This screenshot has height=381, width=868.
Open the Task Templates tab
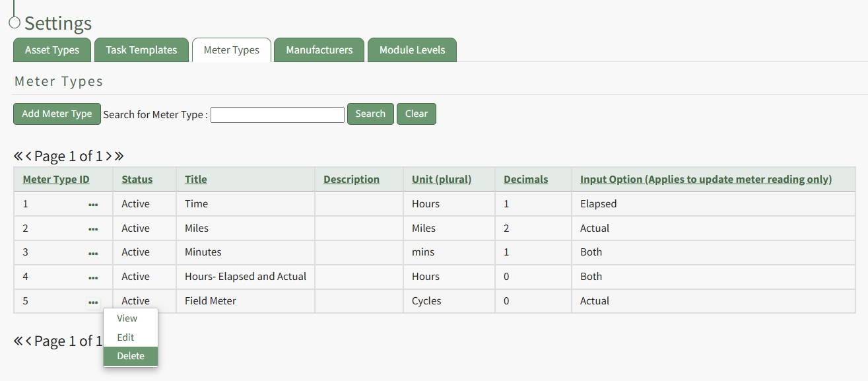[141, 50]
